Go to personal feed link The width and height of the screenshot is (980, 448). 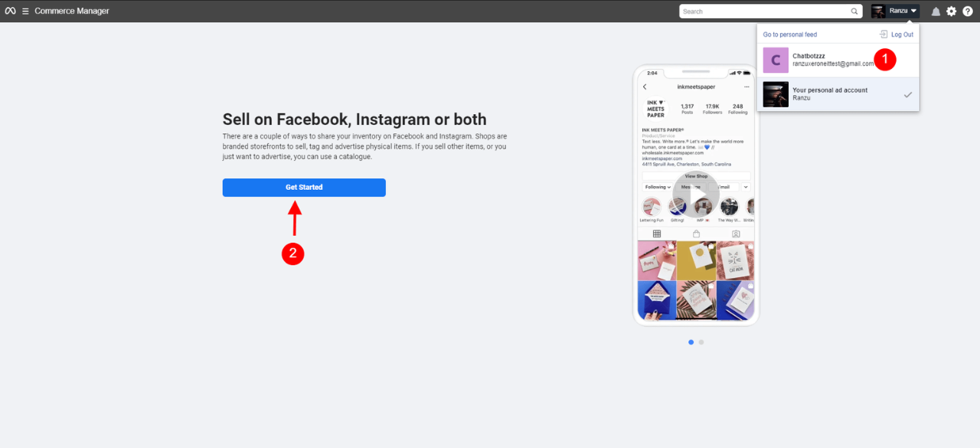pyautogui.click(x=790, y=34)
